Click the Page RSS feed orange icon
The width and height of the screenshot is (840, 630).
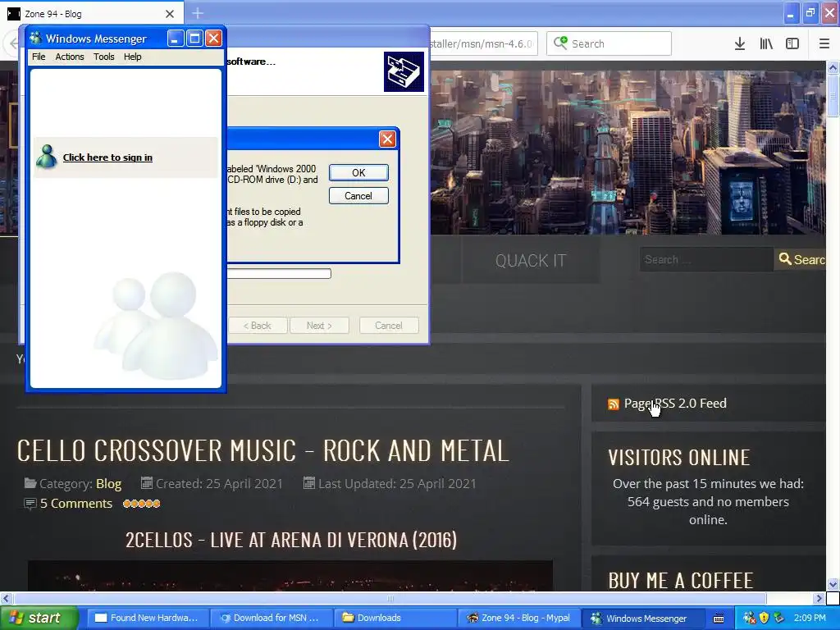pyautogui.click(x=614, y=404)
